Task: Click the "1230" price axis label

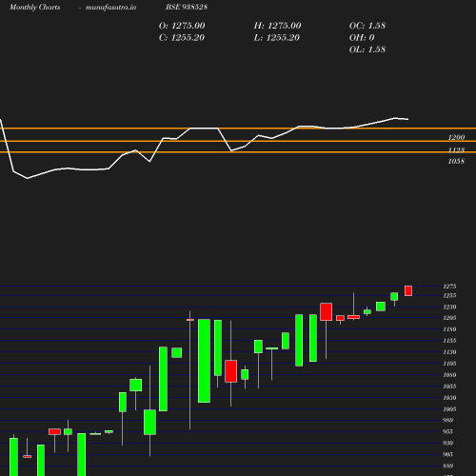Action: click(x=449, y=307)
